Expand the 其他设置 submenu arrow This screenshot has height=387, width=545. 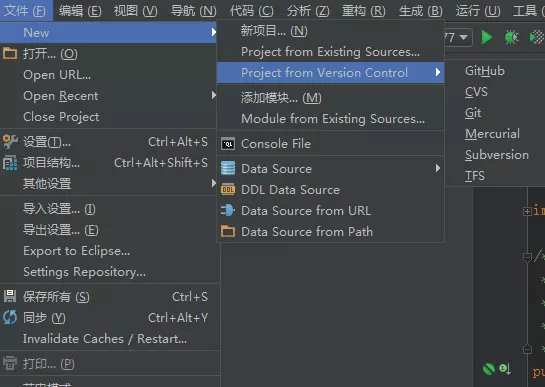(x=214, y=183)
